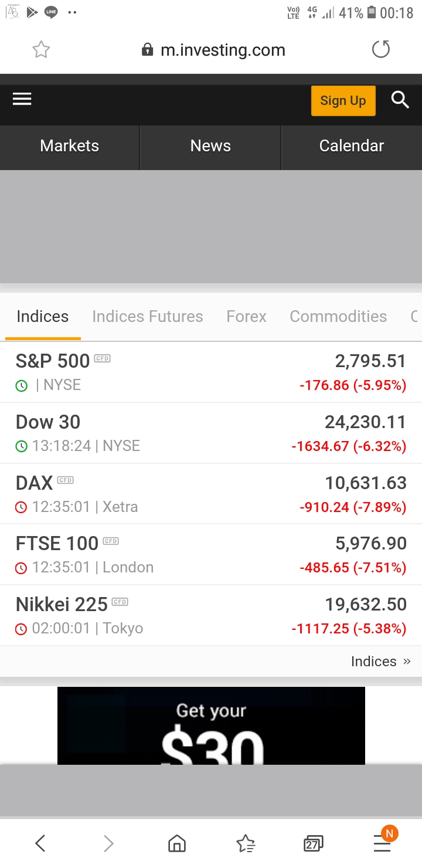Switch to the Forex tab
The width and height of the screenshot is (422, 868).
(x=246, y=317)
